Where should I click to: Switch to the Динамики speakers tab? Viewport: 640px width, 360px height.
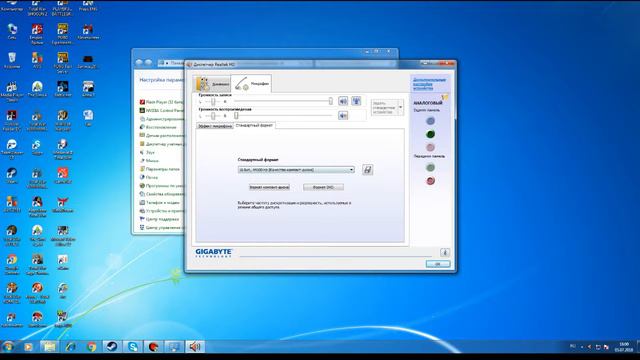point(212,84)
